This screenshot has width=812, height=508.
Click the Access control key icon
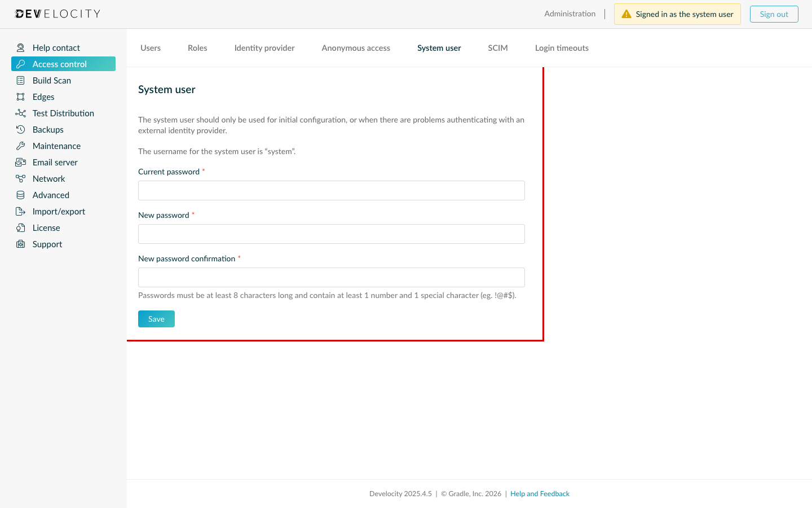(20, 64)
